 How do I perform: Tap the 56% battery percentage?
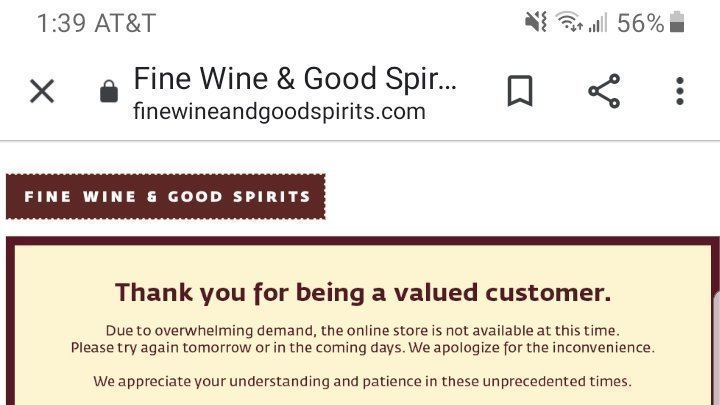pyautogui.click(x=640, y=22)
